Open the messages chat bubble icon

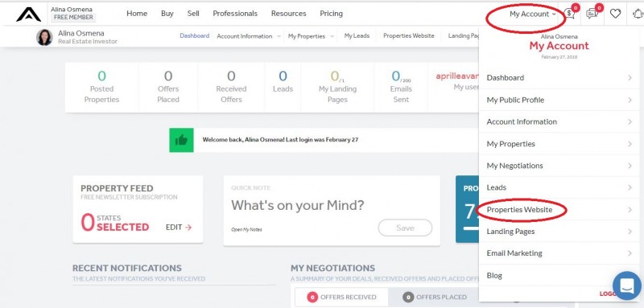click(x=592, y=14)
